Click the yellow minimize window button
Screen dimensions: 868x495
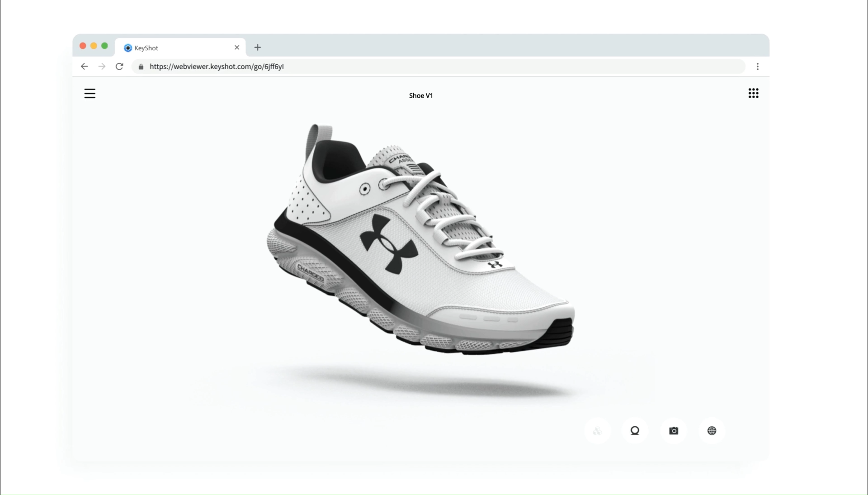(94, 46)
